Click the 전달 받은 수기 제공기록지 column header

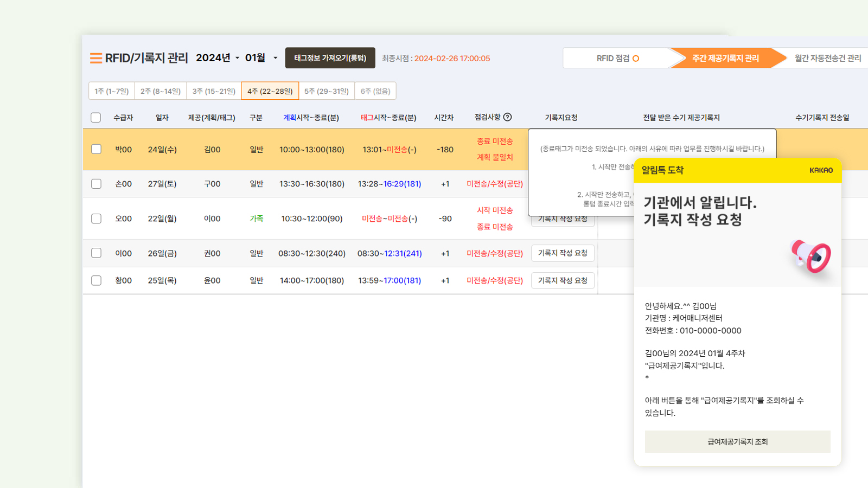click(x=681, y=118)
